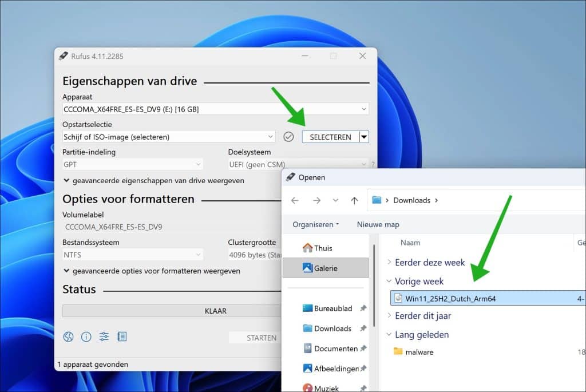The image size is (586, 392).
Task: Click the checkmark hash verification icon
Action: [289, 137]
